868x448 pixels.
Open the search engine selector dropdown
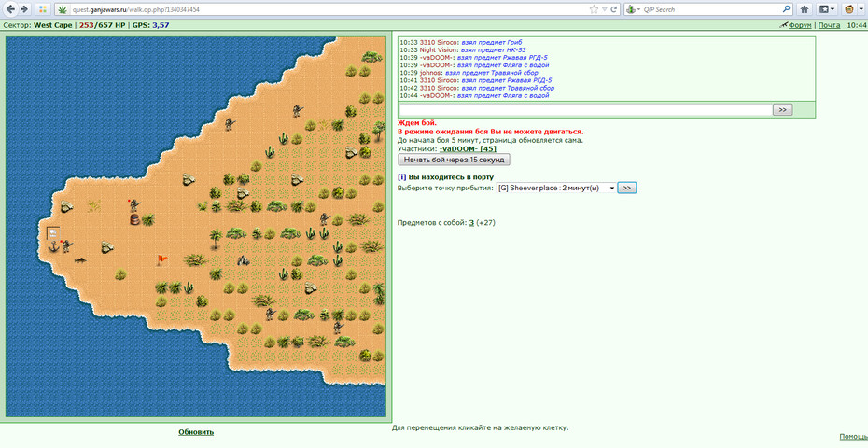coord(634,9)
